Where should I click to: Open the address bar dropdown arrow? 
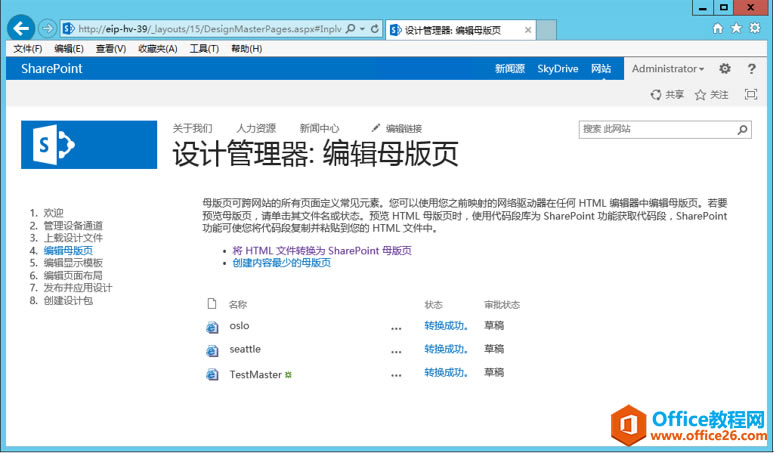click(x=362, y=29)
